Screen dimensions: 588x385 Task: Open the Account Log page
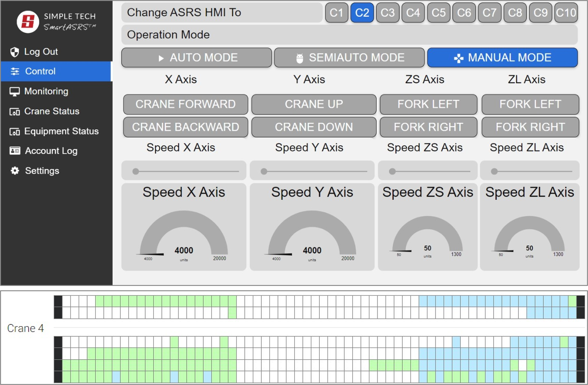pyautogui.click(x=56, y=151)
